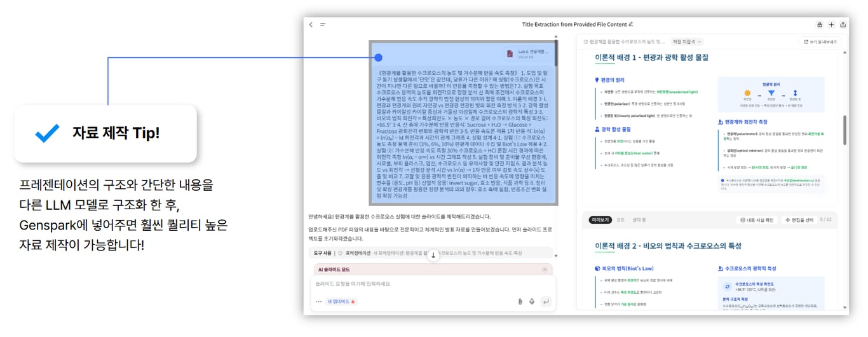868x337 pixels.
Task: Click the 내용 사실 확인 button
Action: (x=756, y=220)
